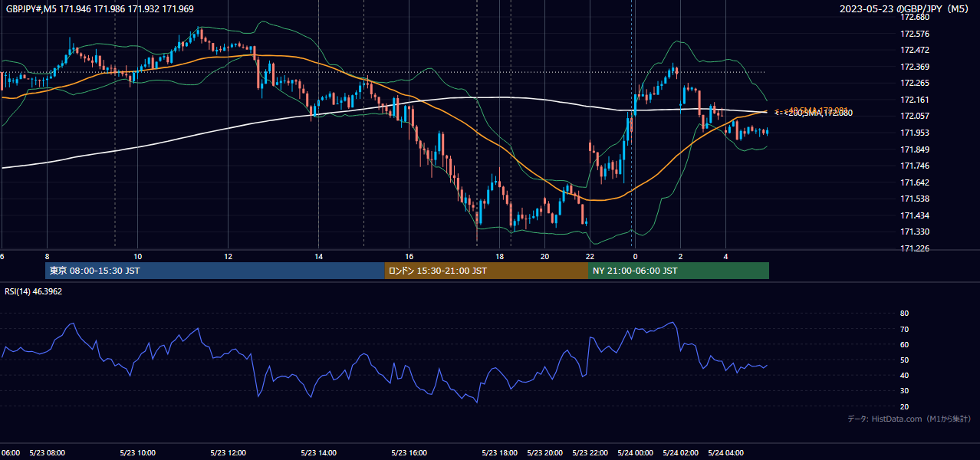Click the 2023-05-23 GBP/JPY (M5) chart title
Image resolution: width=980 pixels, height=460 pixels.
[905, 8]
